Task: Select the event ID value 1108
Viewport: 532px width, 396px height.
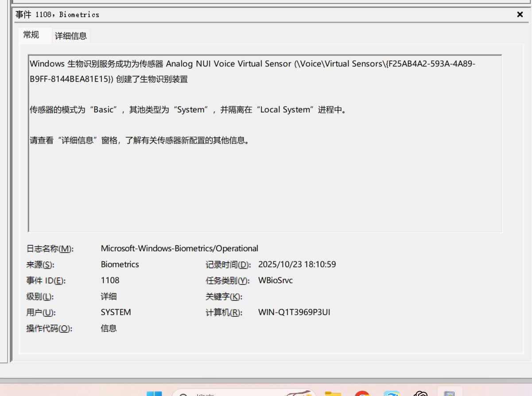Action: tap(110, 280)
